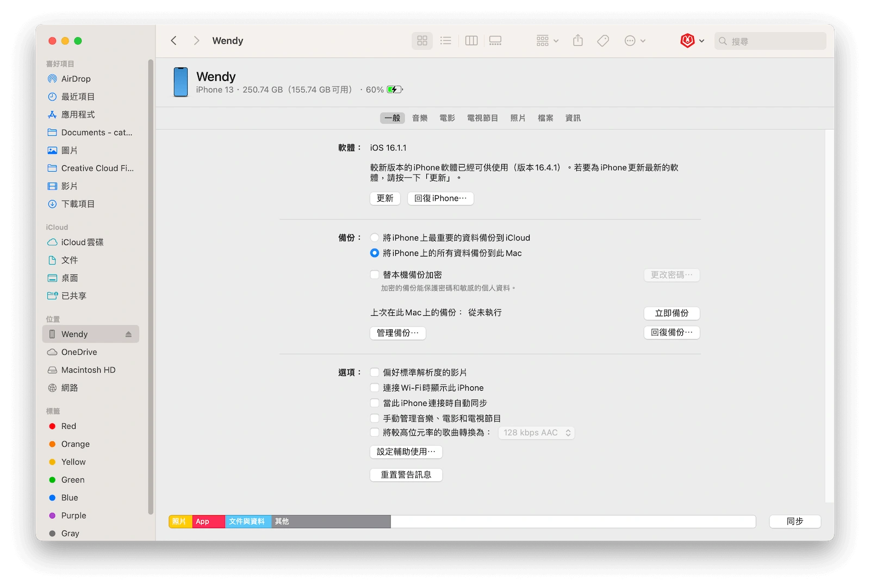Click the 立即備份 button
Screen dimensions: 870x588
pyautogui.click(x=672, y=313)
